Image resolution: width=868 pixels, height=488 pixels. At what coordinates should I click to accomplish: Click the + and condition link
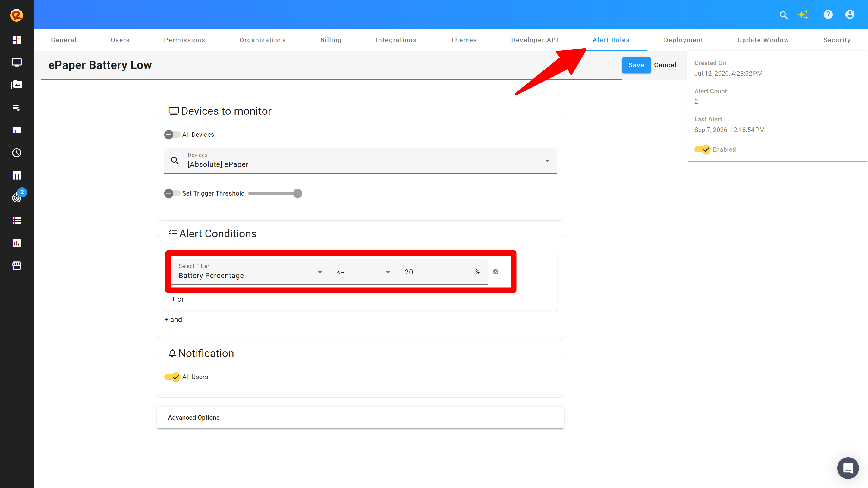click(x=173, y=319)
